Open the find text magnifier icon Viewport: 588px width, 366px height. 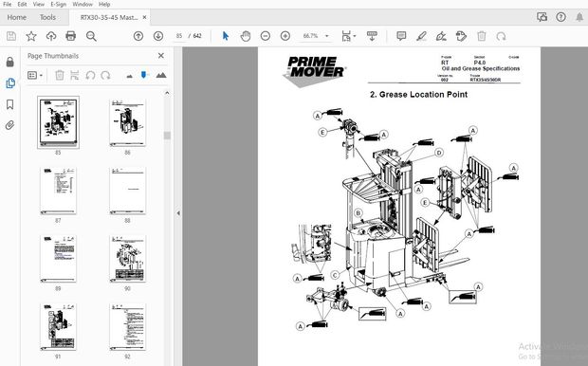pyautogui.click(x=91, y=36)
